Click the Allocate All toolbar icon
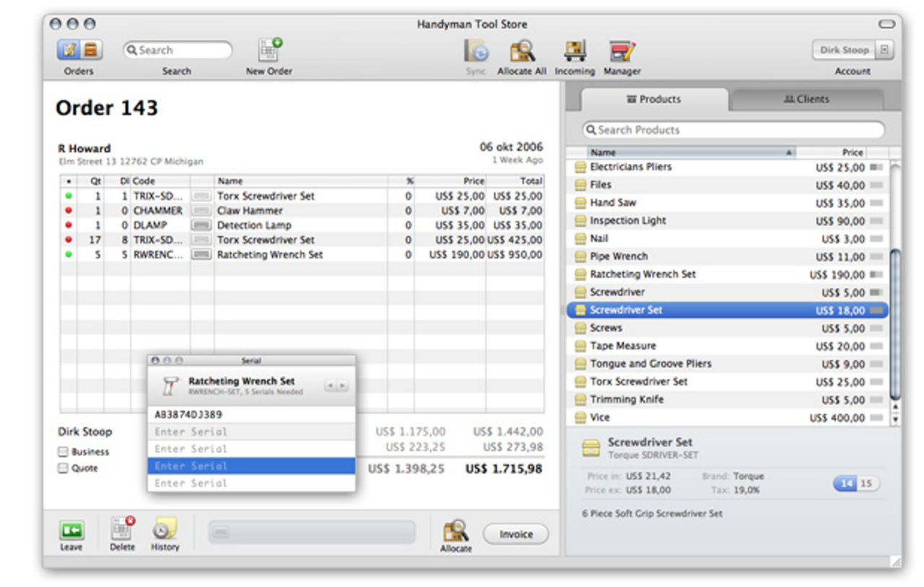 (522, 51)
